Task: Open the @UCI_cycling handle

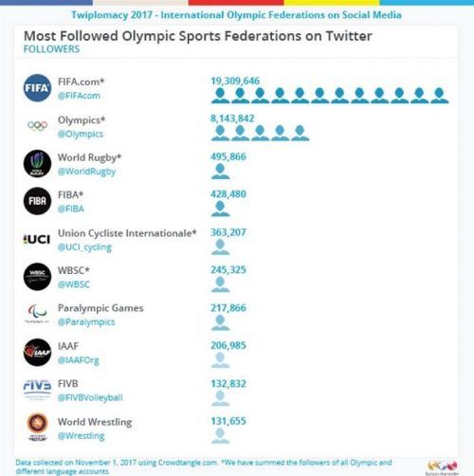Action: (x=84, y=247)
